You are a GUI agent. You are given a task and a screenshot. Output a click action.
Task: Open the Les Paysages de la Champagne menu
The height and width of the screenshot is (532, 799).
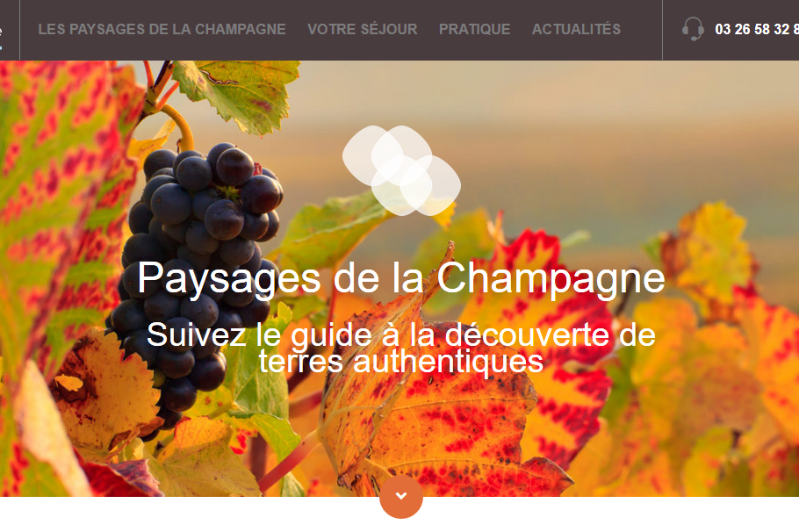point(162,29)
